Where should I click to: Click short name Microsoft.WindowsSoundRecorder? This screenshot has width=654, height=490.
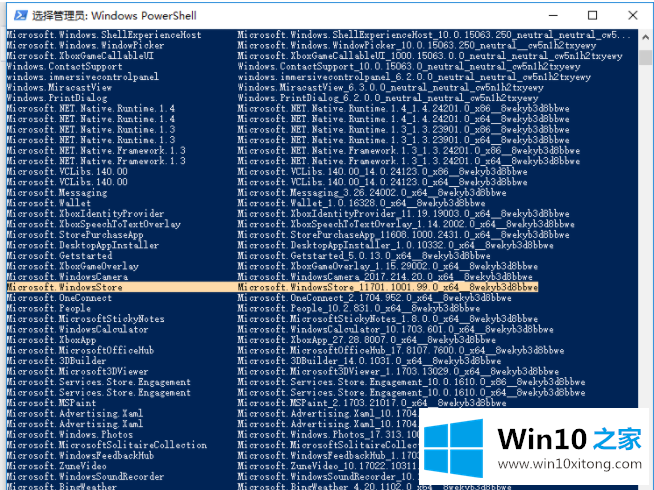[x=85, y=476]
